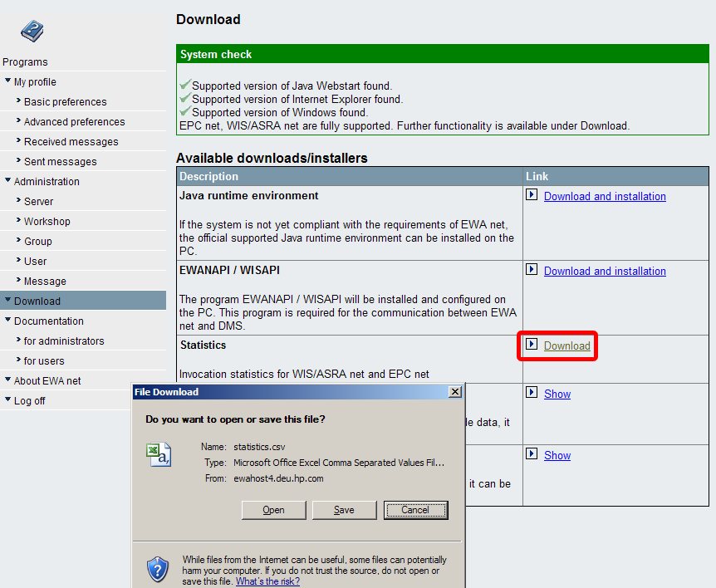Click the EWA net logo icon
This screenshot has height=588, width=716.
click(32, 31)
